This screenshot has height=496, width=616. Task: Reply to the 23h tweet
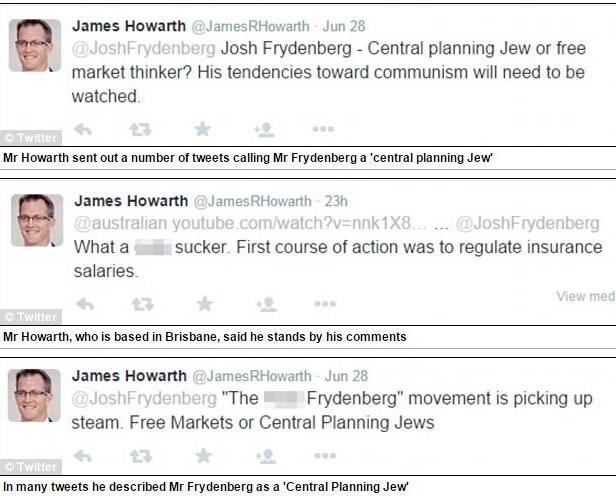(85, 304)
